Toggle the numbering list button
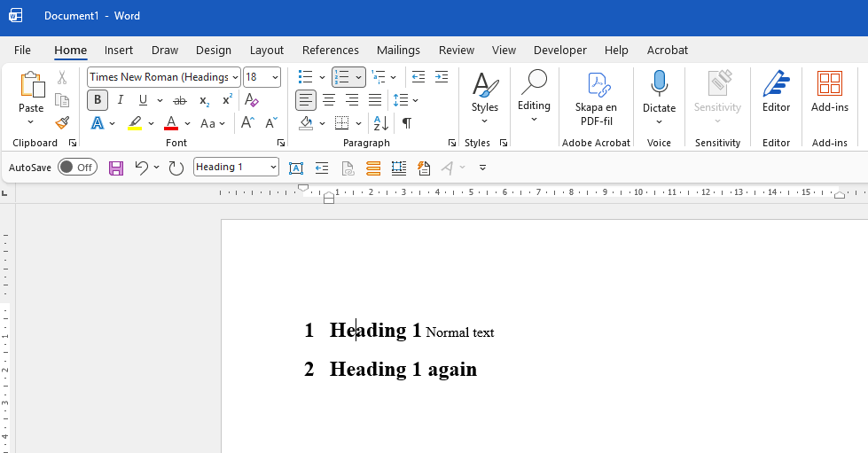Image resolution: width=868 pixels, height=453 pixels. (343, 77)
